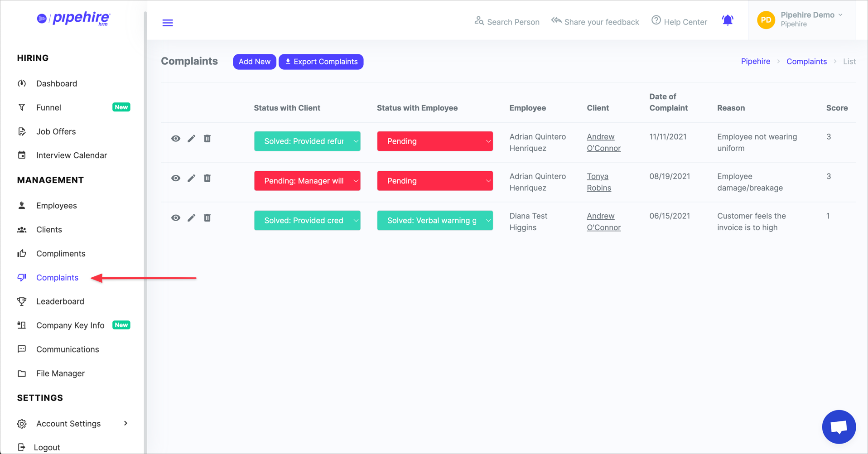
Task: Open the hamburger sidebar menu
Action: click(168, 23)
